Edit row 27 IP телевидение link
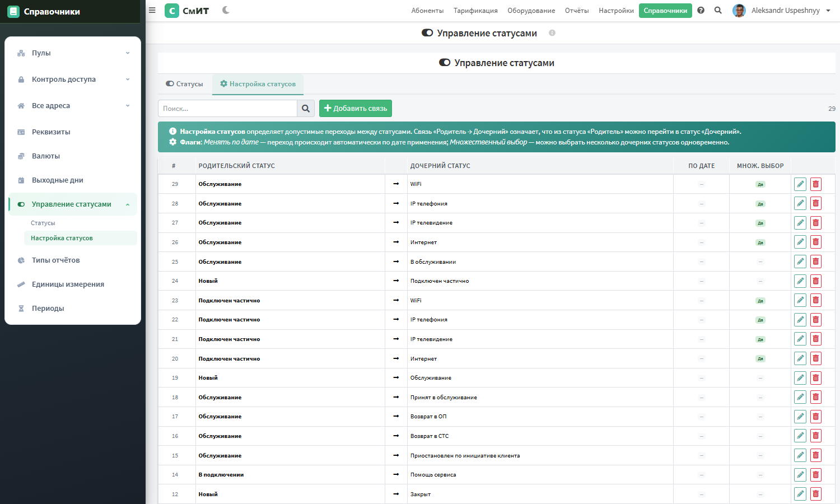 point(800,223)
